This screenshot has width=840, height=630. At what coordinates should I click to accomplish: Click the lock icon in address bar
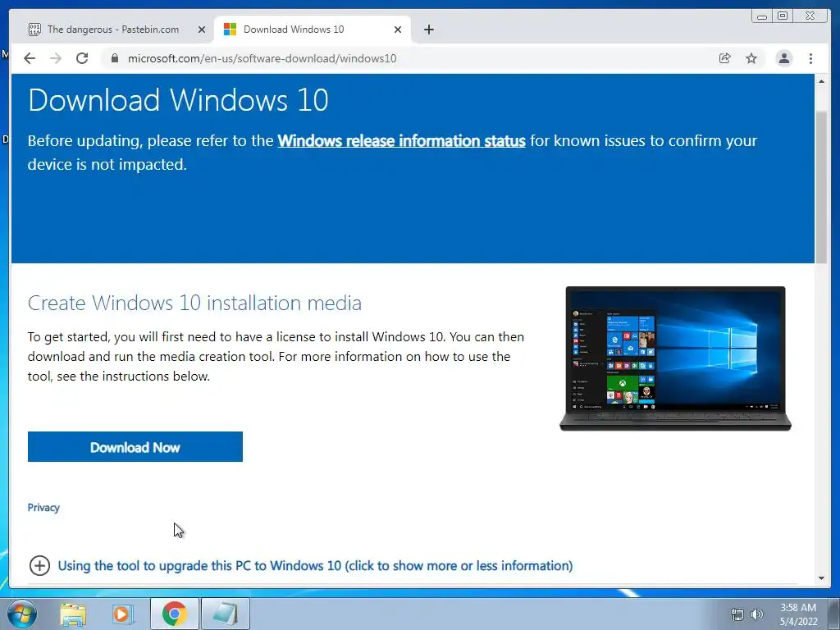click(x=114, y=58)
